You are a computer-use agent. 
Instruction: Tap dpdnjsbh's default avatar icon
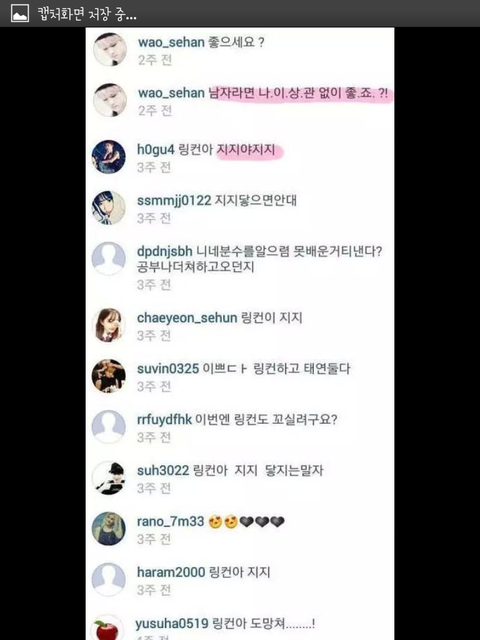[109, 259]
